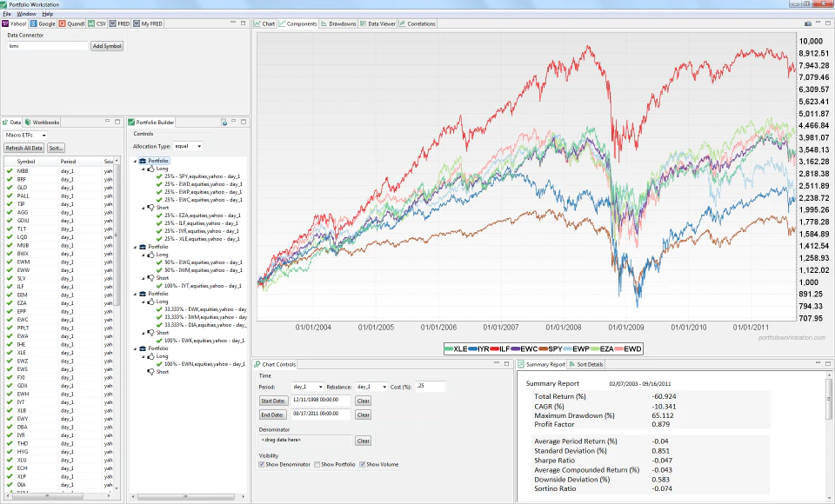Click the green checkmark beside XLE in data list

click(10, 352)
